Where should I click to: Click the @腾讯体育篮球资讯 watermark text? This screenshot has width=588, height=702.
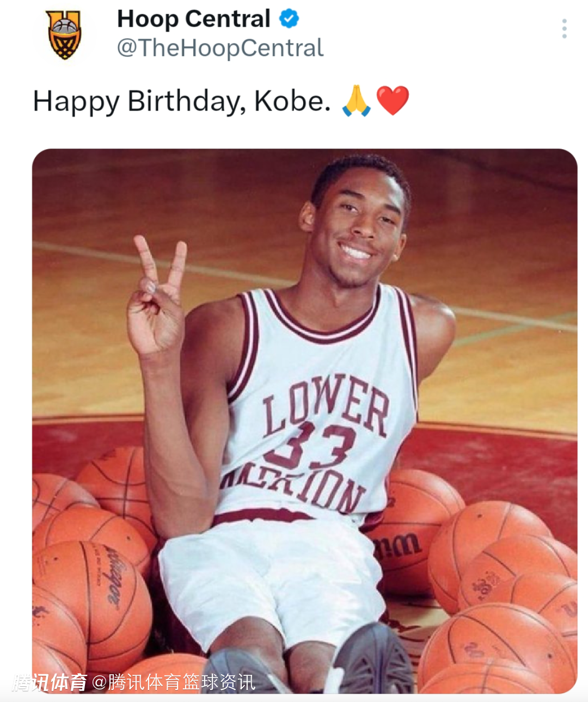[173, 682]
